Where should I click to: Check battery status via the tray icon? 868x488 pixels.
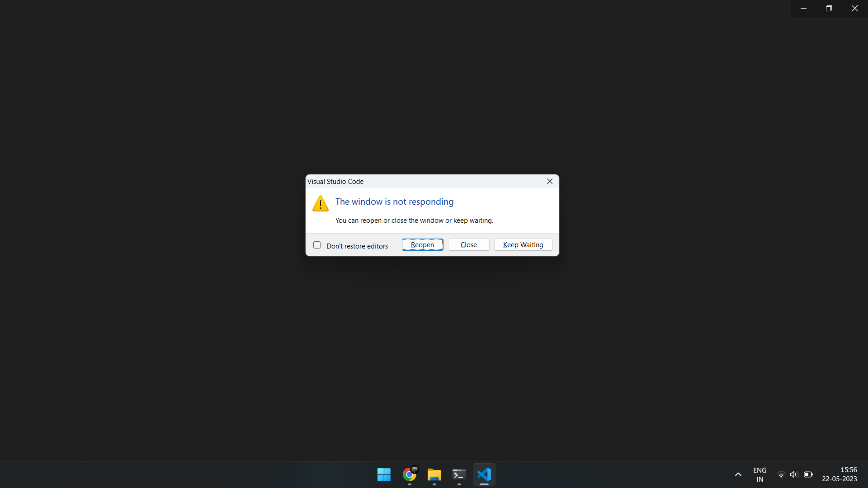[x=809, y=475]
